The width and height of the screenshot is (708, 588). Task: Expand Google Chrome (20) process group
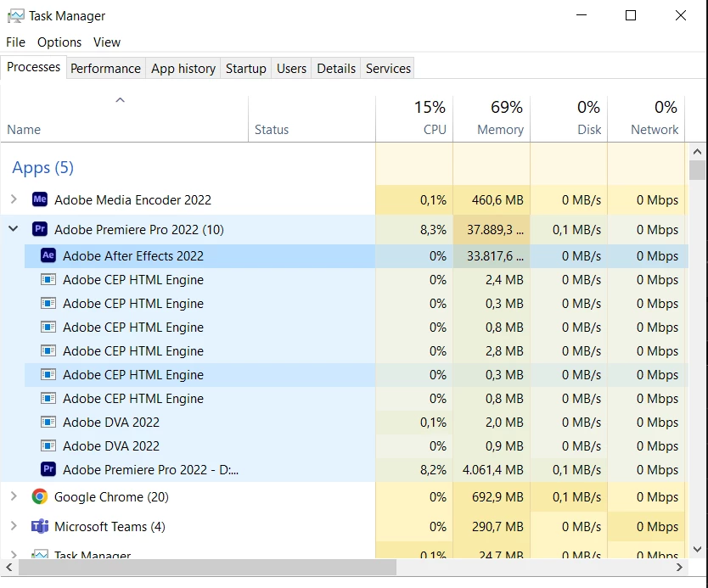14,496
